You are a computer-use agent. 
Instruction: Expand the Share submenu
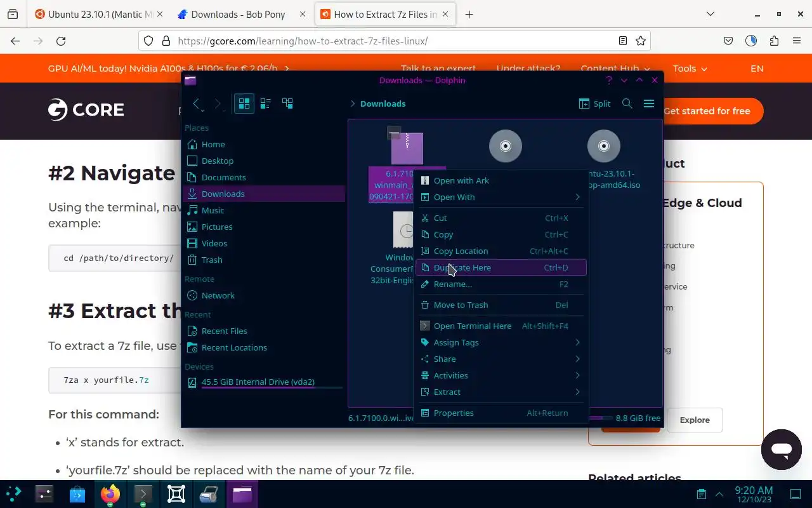pos(501,359)
